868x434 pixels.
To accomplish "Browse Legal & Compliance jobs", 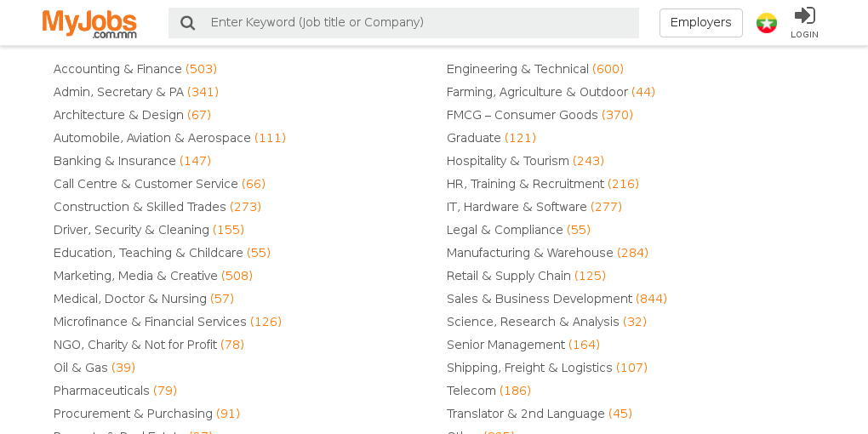I will (518, 230).
